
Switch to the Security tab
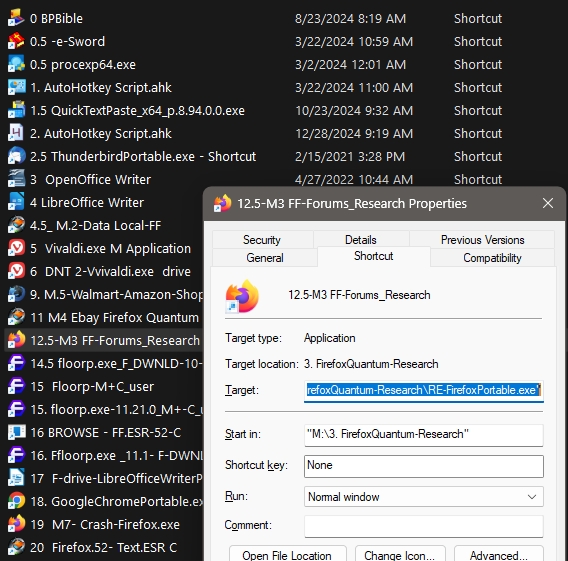coord(262,239)
